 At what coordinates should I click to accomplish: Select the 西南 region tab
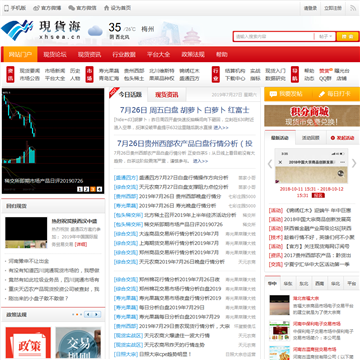click(320, 284)
